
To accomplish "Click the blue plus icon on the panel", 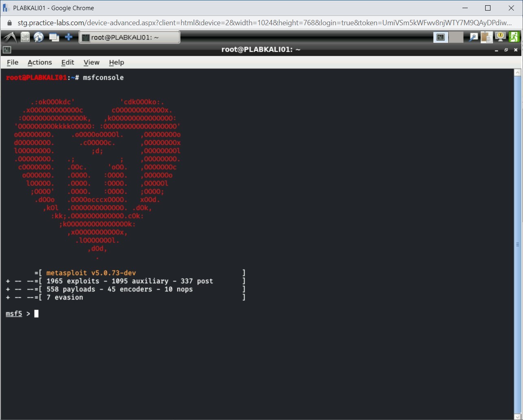I will coord(69,37).
